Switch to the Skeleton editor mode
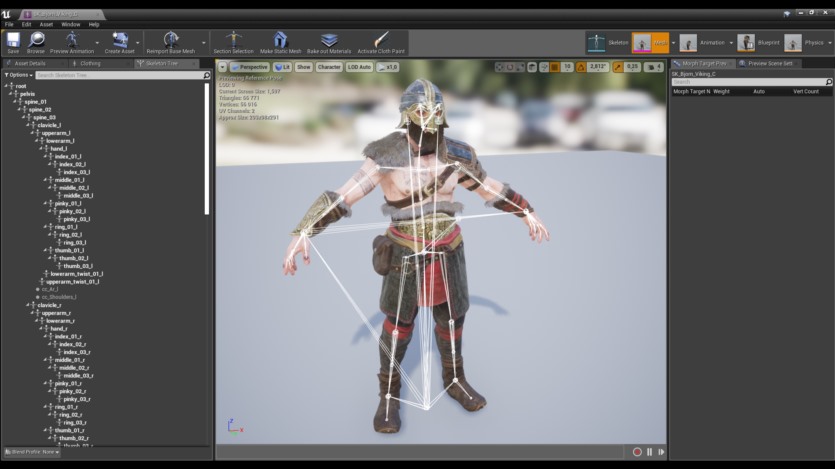 coord(608,43)
